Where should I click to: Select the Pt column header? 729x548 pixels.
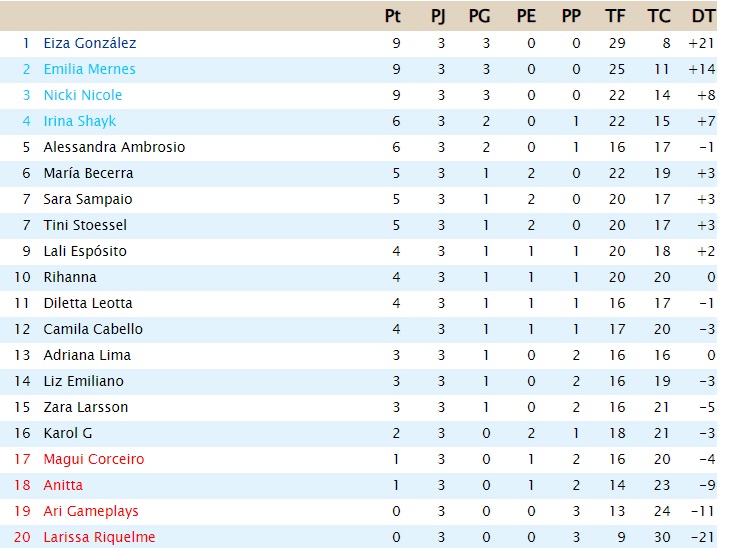[x=392, y=16]
